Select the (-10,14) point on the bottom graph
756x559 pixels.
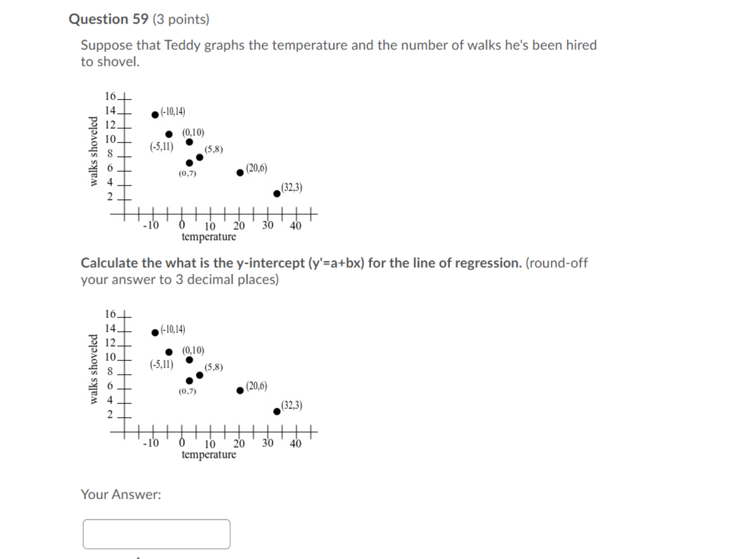tap(155, 332)
